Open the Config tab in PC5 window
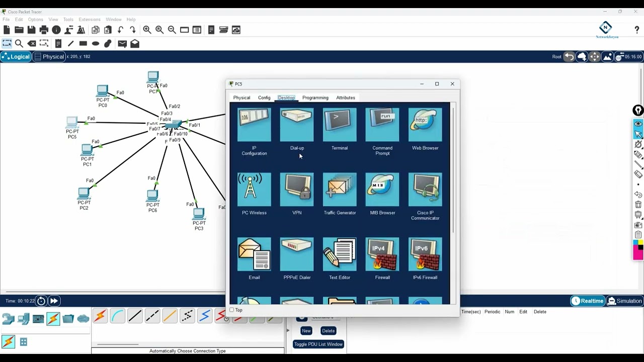Screen dimensions: 644x362 pyautogui.click(x=264, y=98)
